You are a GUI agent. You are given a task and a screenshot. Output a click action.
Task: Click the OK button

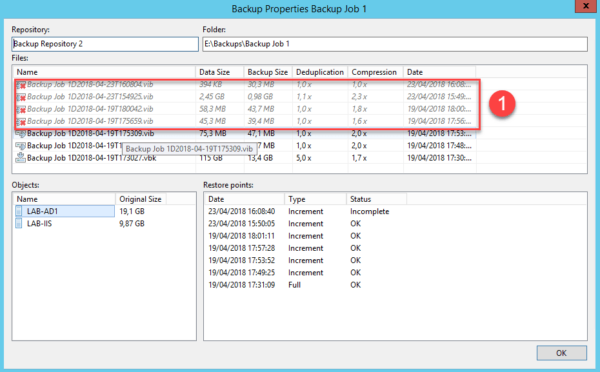(x=561, y=353)
